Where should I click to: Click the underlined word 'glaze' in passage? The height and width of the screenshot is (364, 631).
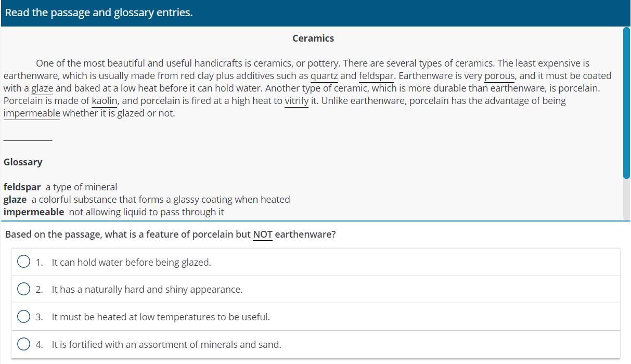tap(42, 88)
